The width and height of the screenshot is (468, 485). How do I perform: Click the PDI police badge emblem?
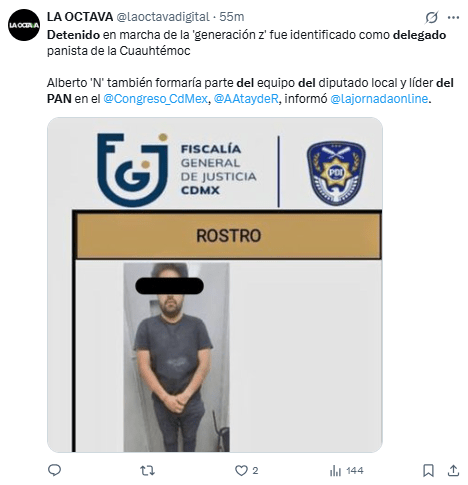click(336, 173)
